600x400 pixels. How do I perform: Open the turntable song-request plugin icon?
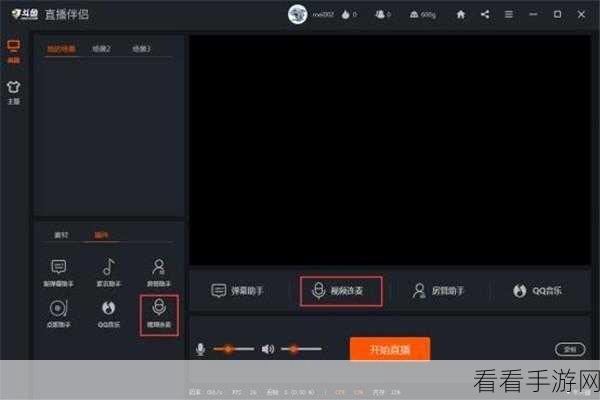click(x=58, y=314)
